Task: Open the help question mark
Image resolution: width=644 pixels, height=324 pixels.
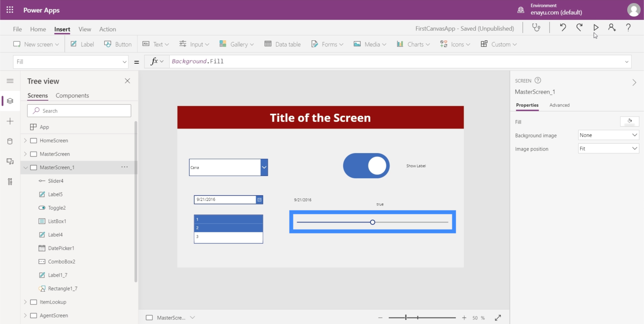Action: tap(628, 28)
